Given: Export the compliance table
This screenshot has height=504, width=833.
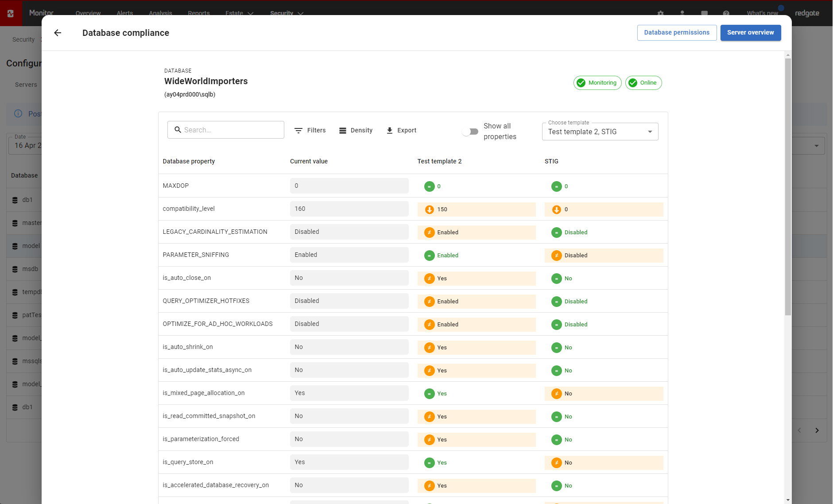Looking at the screenshot, I should pyautogui.click(x=401, y=130).
